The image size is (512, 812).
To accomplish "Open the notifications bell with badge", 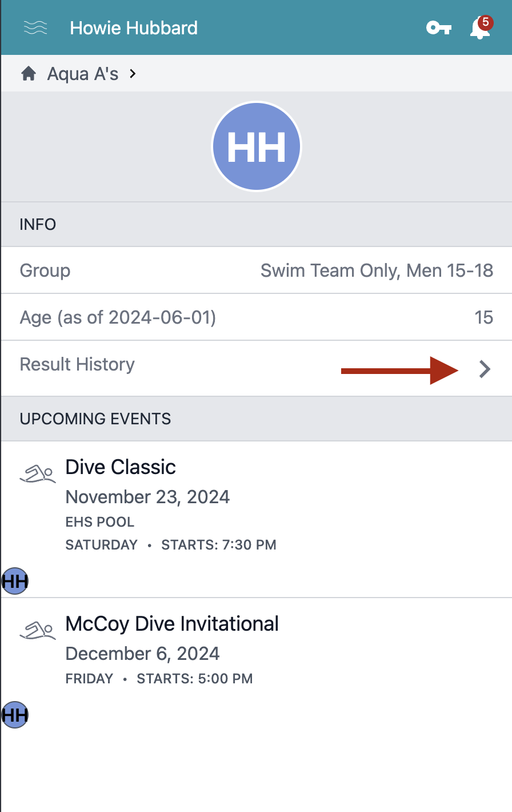I will tap(481, 27).
